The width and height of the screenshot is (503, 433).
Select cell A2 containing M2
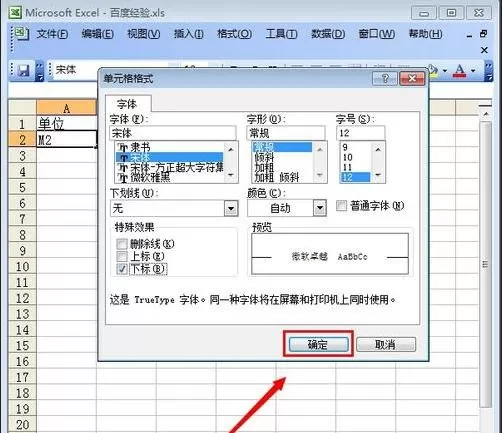pyautogui.click(x=66, y=140)
